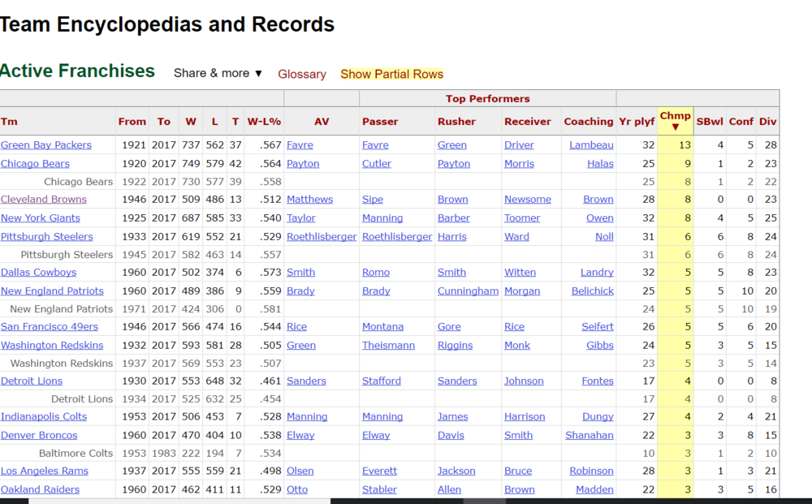Viewport: 812px width, 504px height.
Task: Select coach Halas link
Action: pos(600,163)
